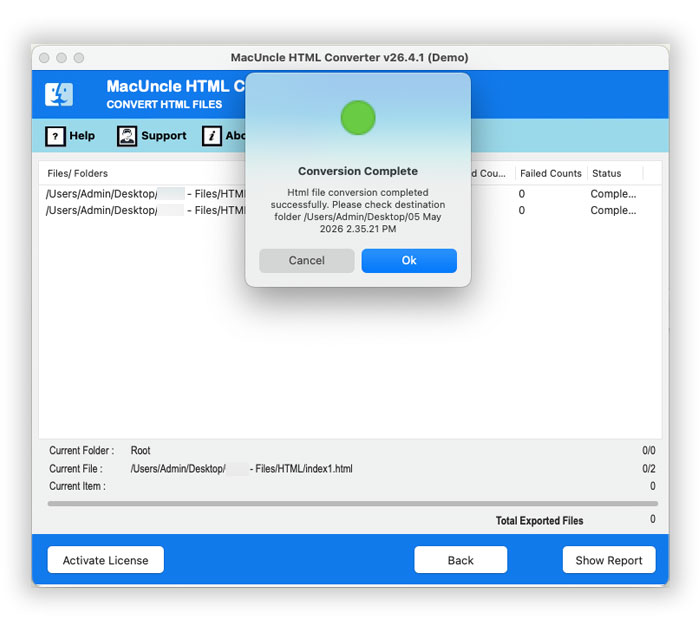The image size is (700, 631).
Task: Open the Help toolbar label
Action: point(82,135)
